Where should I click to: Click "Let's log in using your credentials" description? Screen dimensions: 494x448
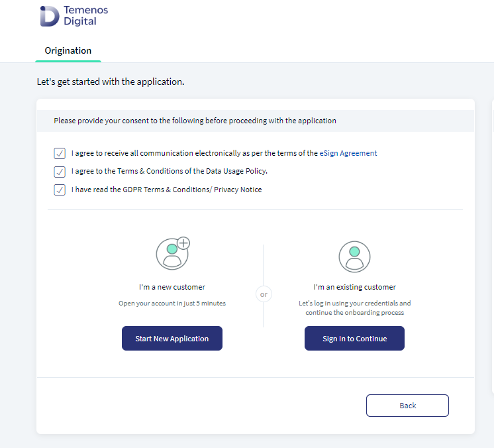click(x=354, y=308)
